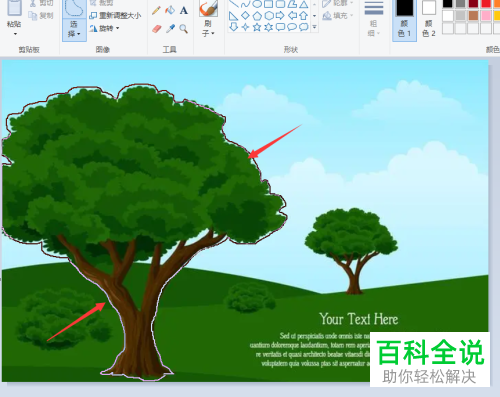Select the Left arrow shape
Image resolution: width=500 pixels, height=397 pixels.
click(x=292, y=15)
